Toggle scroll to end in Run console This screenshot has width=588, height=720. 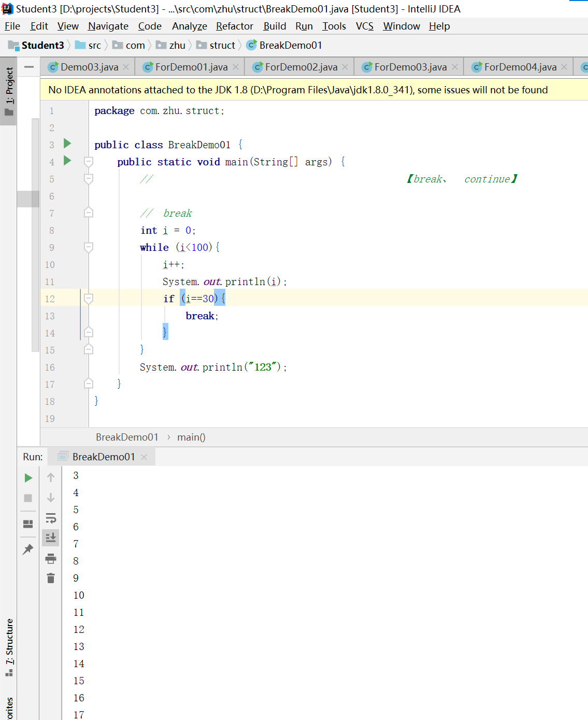(x=51, y=538)
